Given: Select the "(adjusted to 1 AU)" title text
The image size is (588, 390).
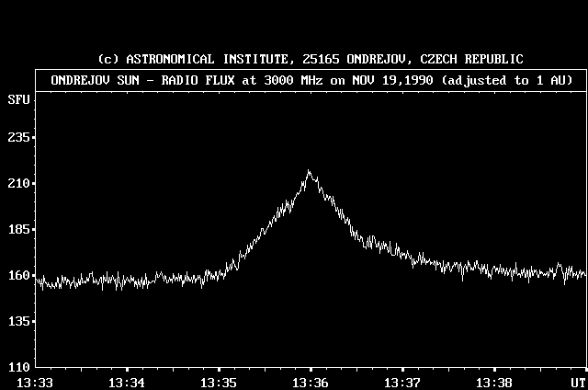Looking at the screenshot, I should pyautogui.click(x=507, y=80).
